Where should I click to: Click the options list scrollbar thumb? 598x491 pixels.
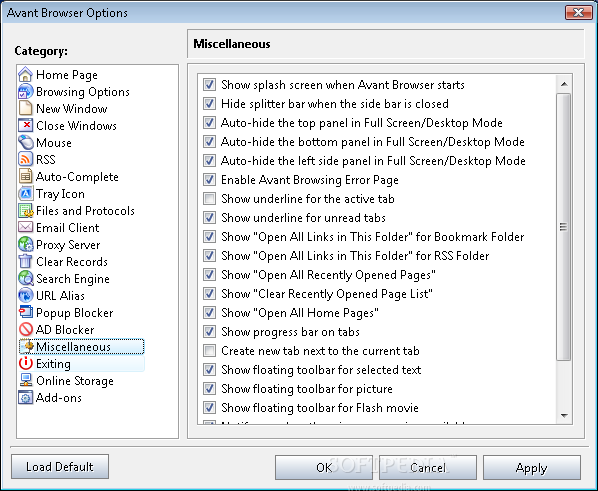click(x=564, y=227)
